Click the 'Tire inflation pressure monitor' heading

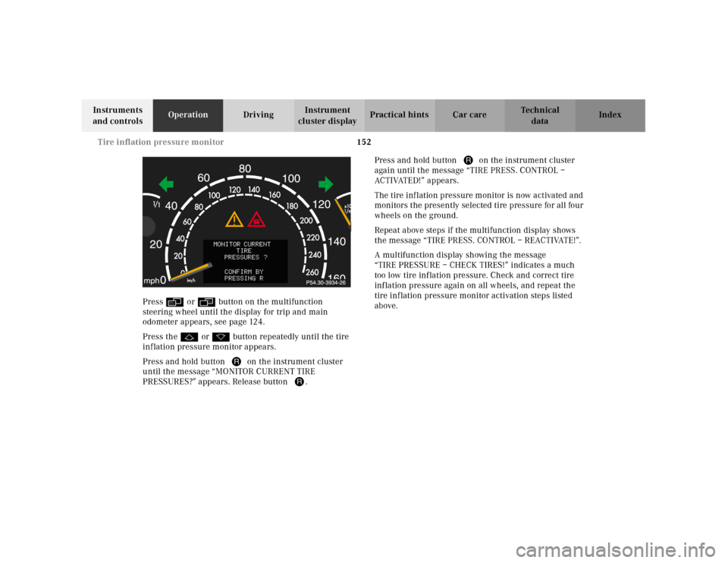click(161, 142)
